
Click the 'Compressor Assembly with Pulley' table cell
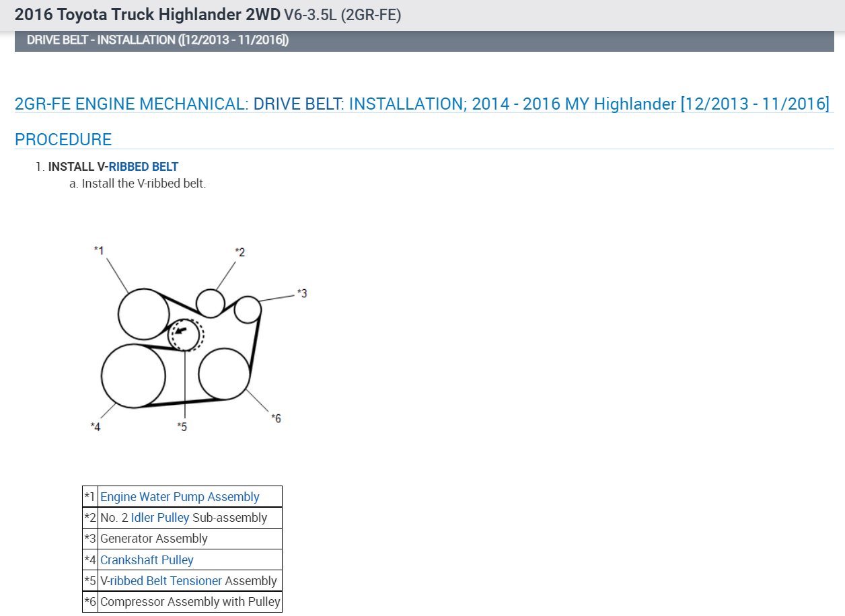pos(190,602)
